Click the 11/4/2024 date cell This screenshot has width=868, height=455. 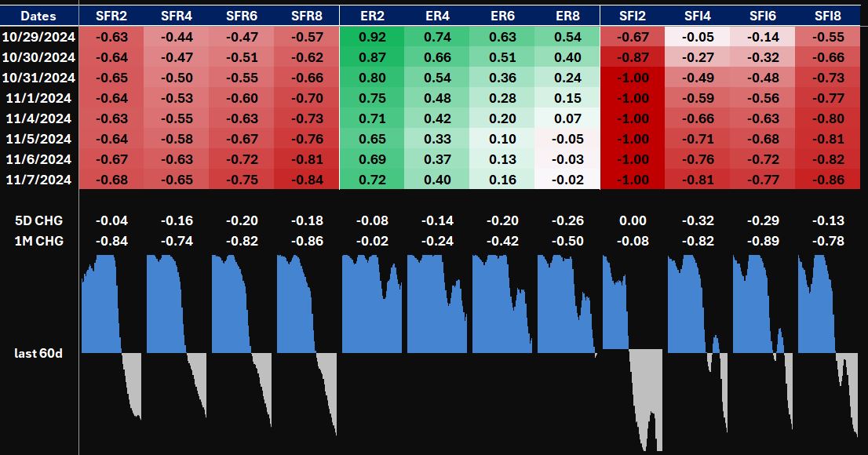click(38, 118)
